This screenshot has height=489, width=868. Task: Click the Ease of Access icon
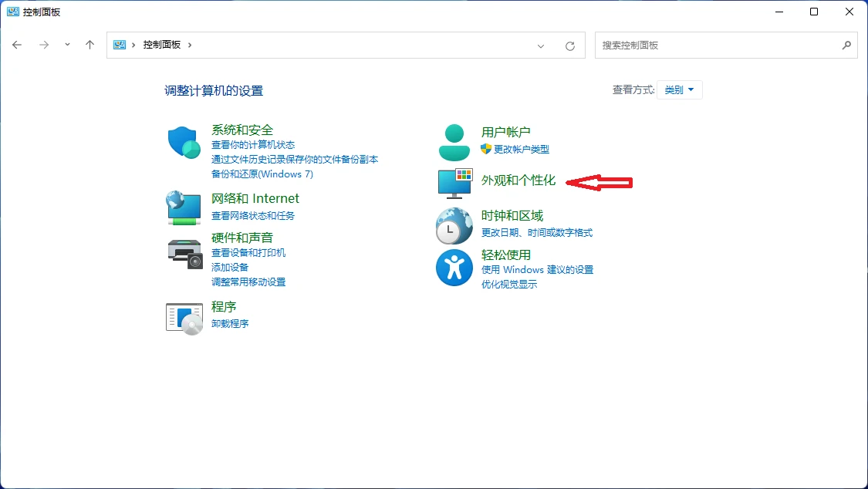[454, 267]
